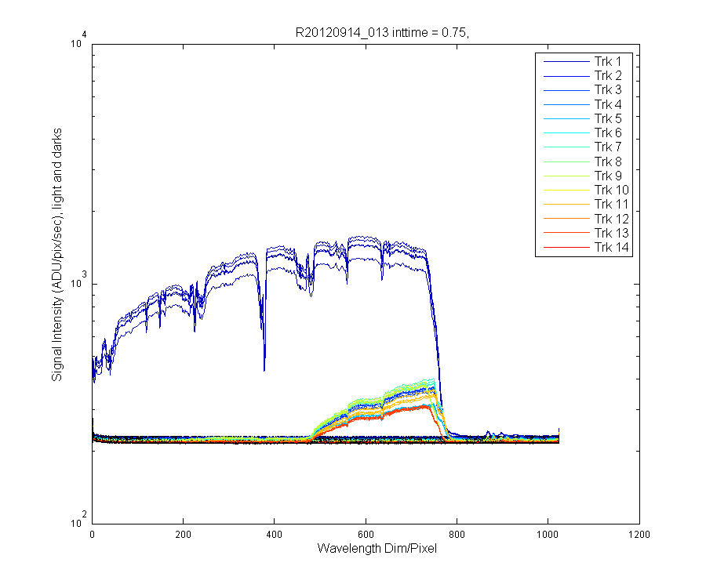Select the Trk 12 legend entry
This screenshot has width=706, height=588.
(x=586, y=219)
